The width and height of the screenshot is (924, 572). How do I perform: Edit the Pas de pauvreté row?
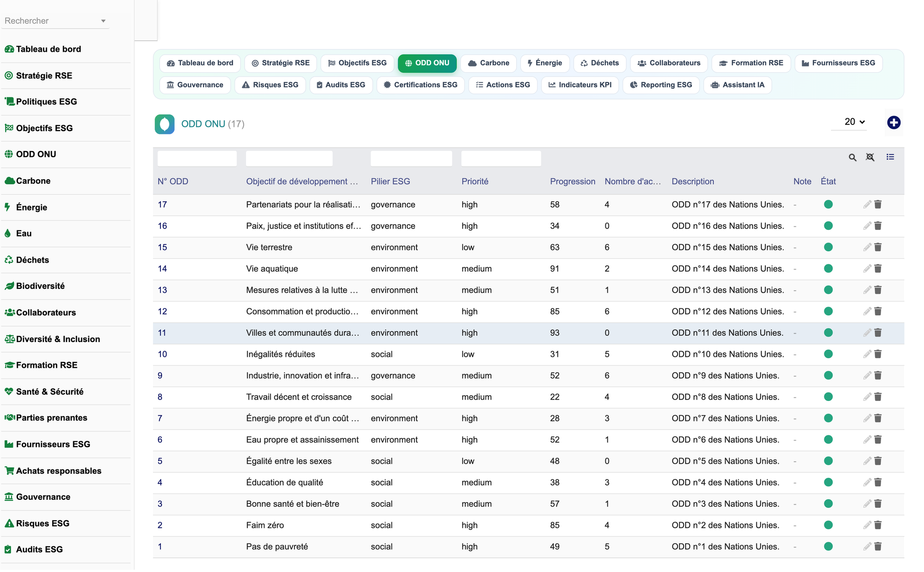pyautogui.click(x=867, y=546)
